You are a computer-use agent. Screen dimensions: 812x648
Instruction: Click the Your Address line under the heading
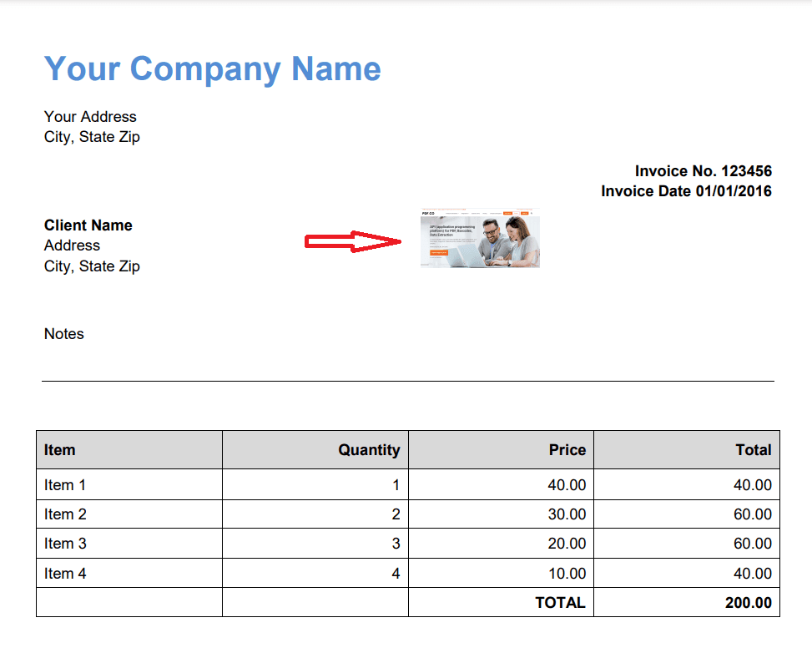pos(90,117)
